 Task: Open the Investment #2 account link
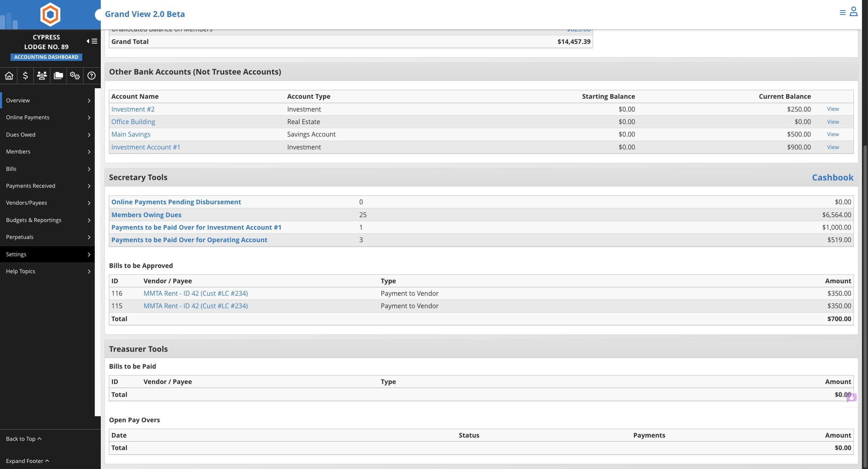coord(133,109)
